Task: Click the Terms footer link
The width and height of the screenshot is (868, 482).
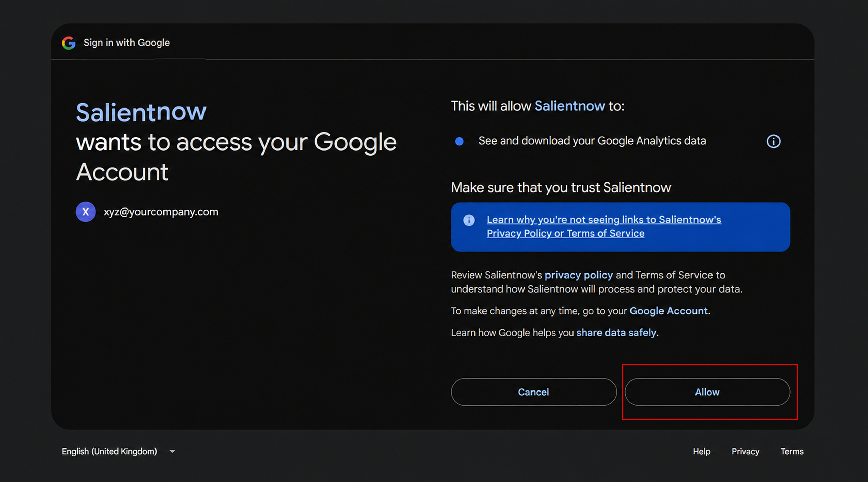Action: click(x=792, y=451)
